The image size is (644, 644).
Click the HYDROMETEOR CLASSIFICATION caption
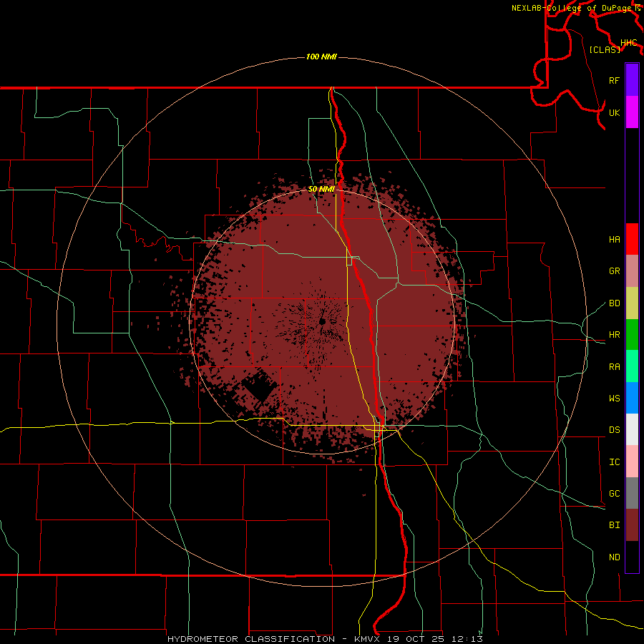coord(251,639)
